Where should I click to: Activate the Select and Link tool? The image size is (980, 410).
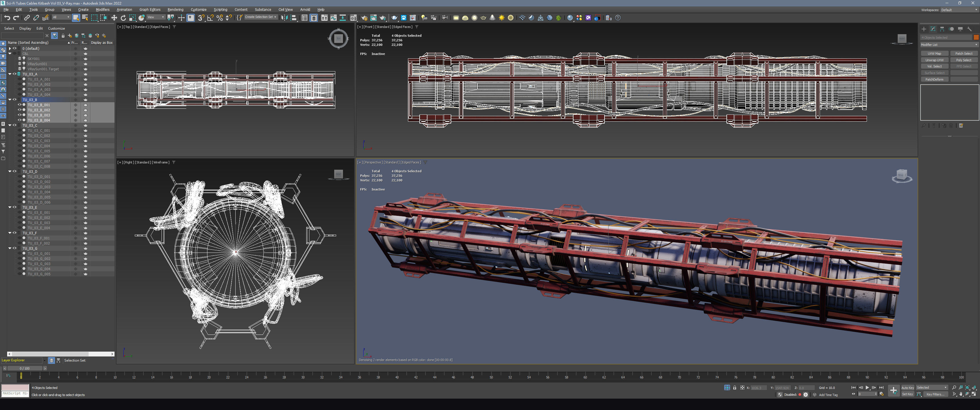pyautogui.click(x=27, y=18)
